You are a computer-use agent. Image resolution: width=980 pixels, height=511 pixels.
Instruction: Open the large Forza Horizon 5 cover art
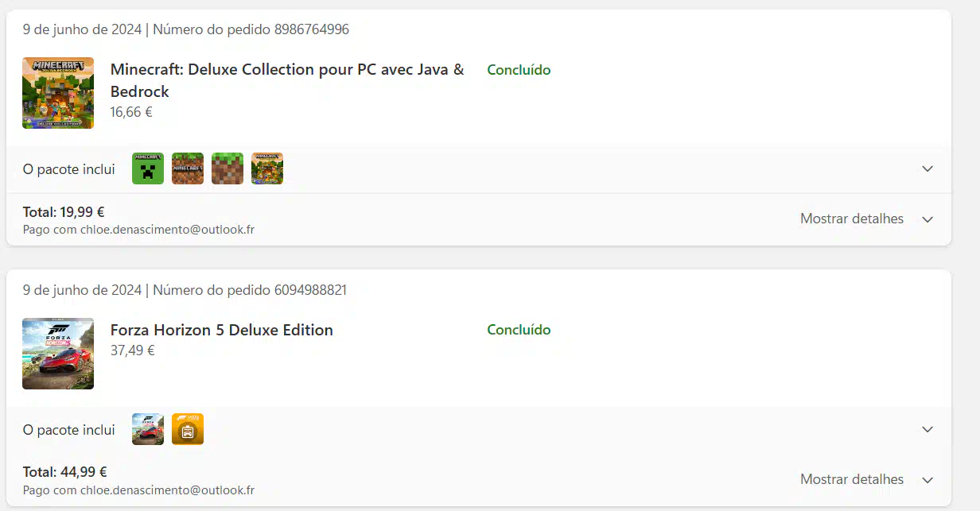coord(58,354)
